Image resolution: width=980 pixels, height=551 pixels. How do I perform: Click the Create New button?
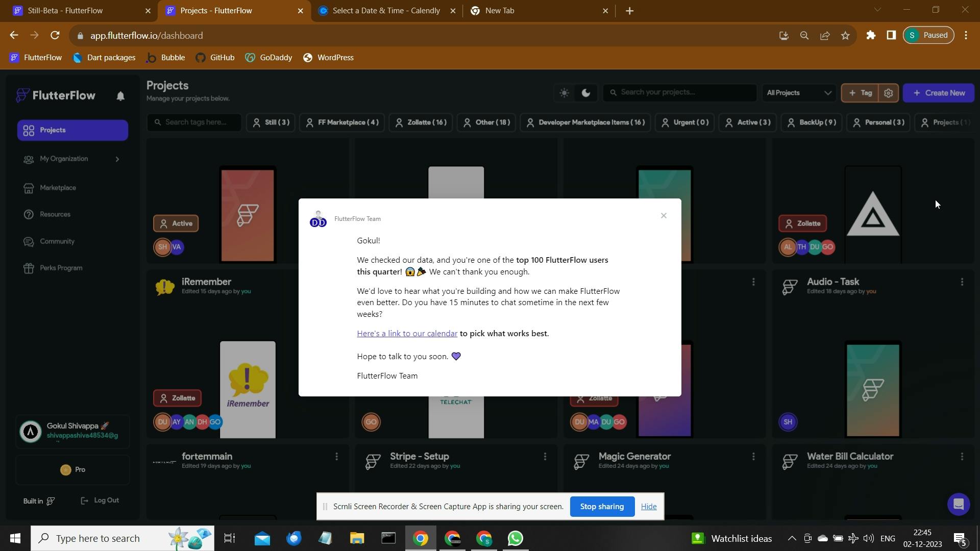click(938, 93)
